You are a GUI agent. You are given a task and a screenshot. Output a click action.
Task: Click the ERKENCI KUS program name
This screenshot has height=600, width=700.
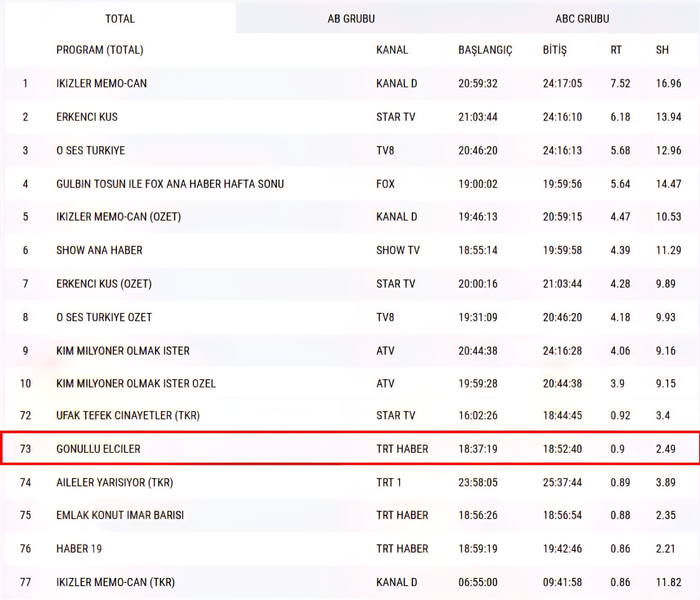pos(87,117)
